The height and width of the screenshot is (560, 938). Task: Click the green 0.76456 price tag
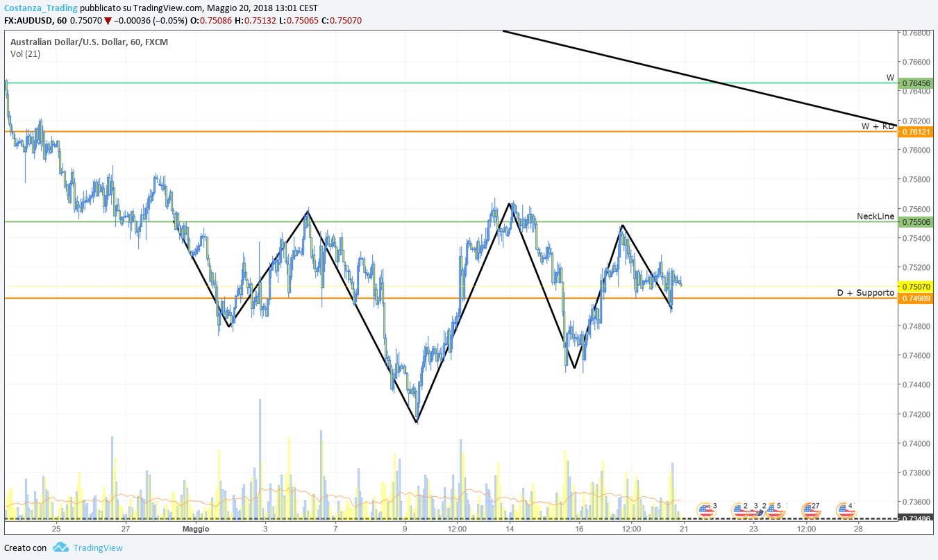click(916, 83)
